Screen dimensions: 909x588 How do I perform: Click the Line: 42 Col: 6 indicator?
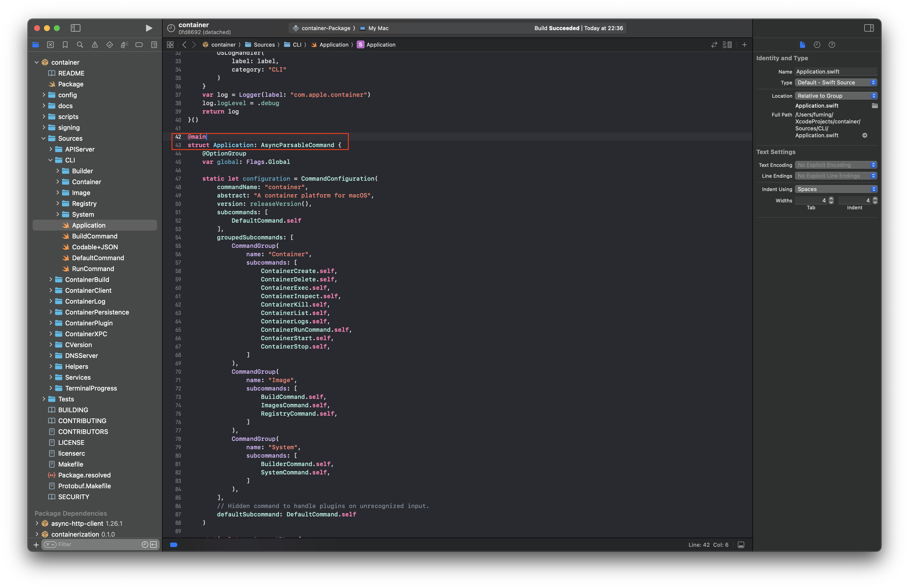(708, 545)
